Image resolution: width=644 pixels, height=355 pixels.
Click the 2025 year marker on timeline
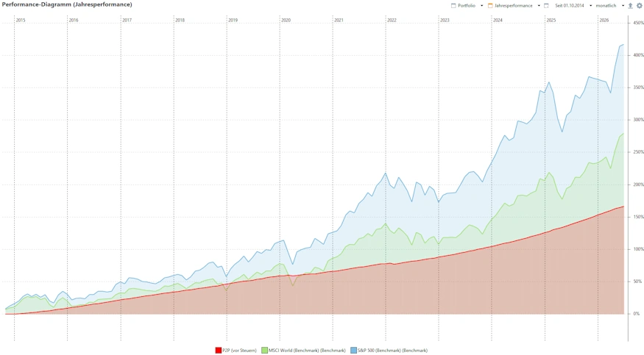[551, 20]
